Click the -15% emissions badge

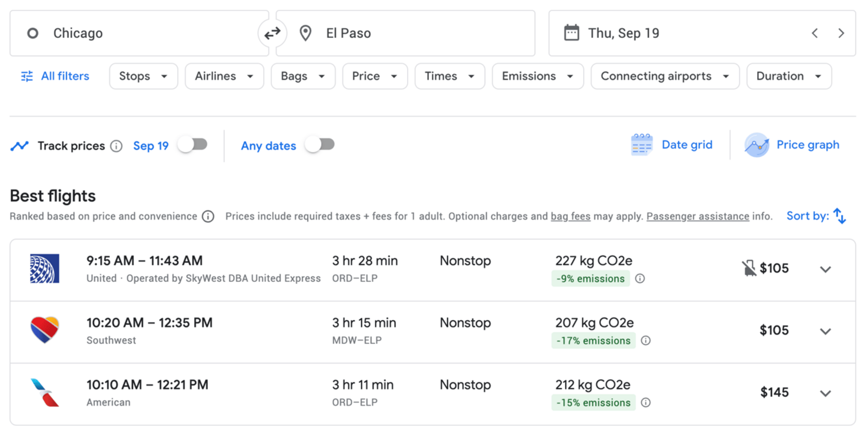[593, 403]
